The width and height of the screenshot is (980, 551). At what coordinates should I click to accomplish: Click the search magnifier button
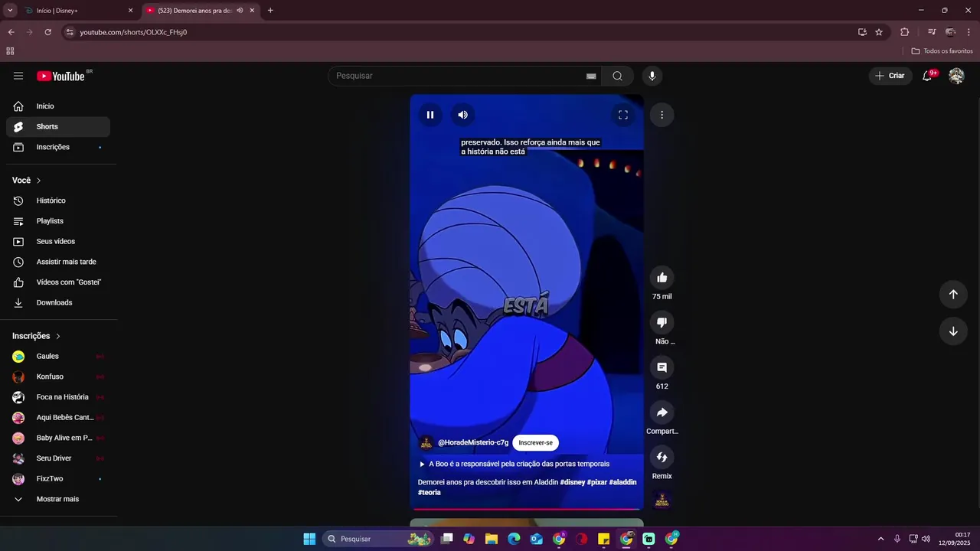coord(617,76)
